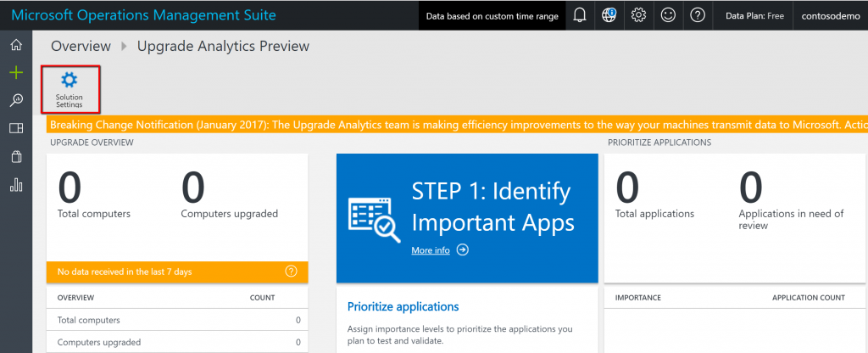868x353 pixels.
Task: Click Prioritize applications heading
Action: 403,306
